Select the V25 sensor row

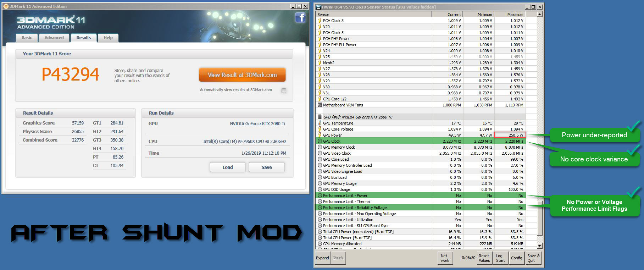(x=421, y=57)
